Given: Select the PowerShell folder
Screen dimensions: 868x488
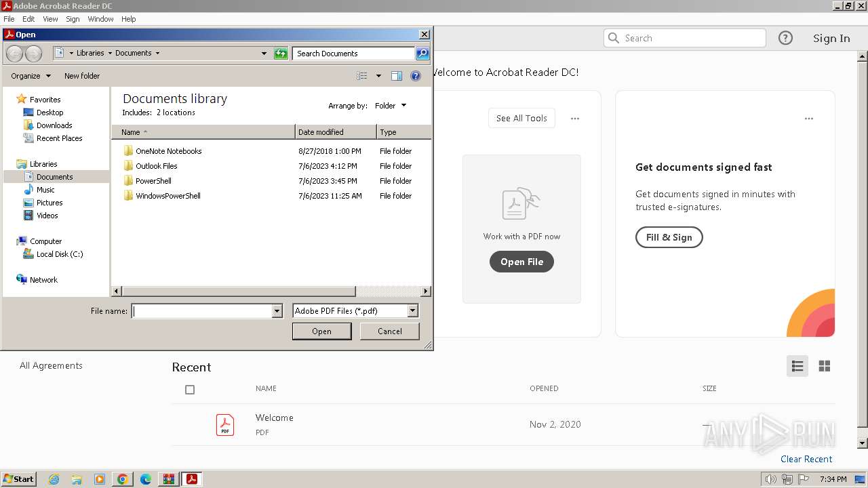Looking at the screenshot, I should pyautogui.click(x=153, y=181).
